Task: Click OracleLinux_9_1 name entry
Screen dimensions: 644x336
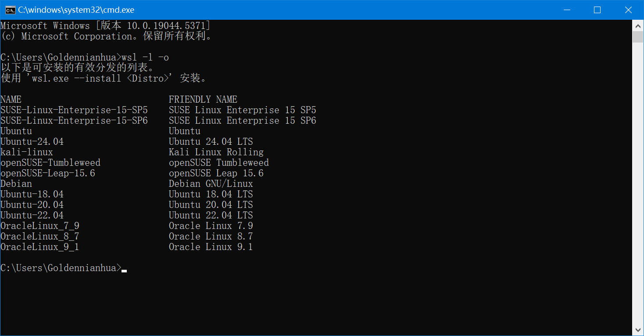Action: click(40, 247)
